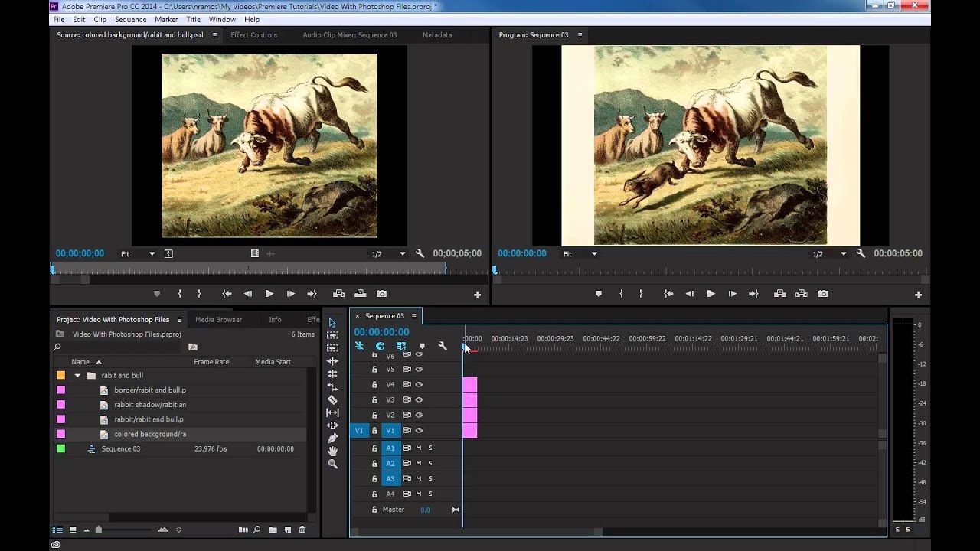
Task: Open Source monitor Fit zoom dropdown
Action: 138,253
